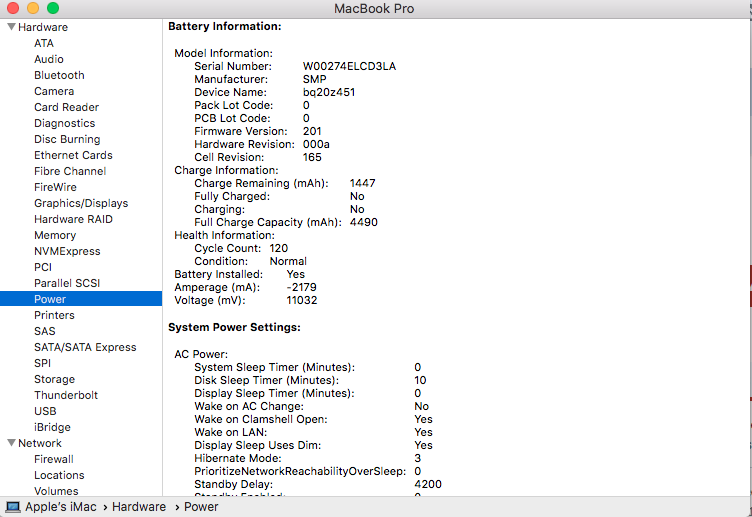The image size is (752, 517).
Task: Click Power in the path bar
Action: (x=201, y=507)
